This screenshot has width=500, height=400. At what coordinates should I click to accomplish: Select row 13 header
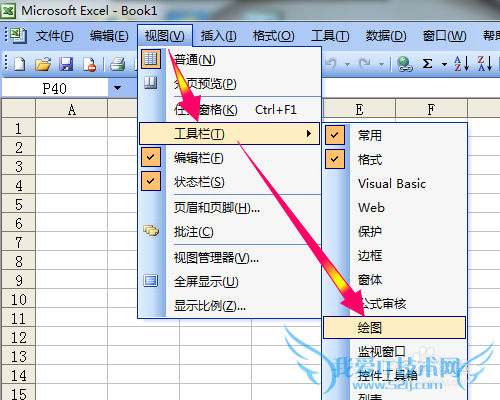tap(18, 356)
